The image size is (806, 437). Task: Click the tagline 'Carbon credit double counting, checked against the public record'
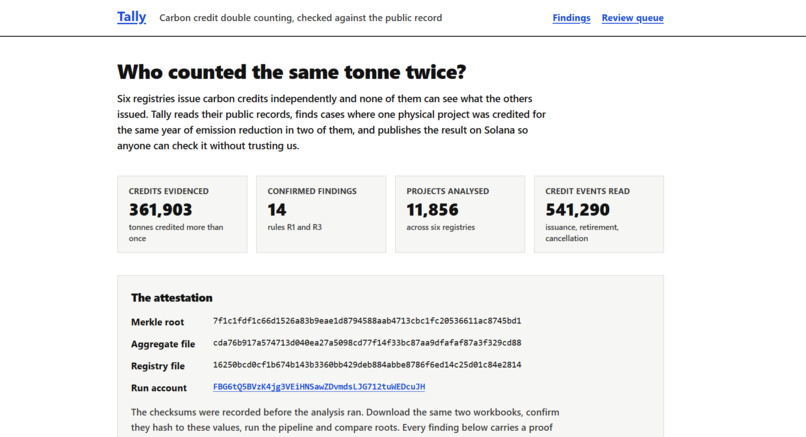(x=301, y=18)
